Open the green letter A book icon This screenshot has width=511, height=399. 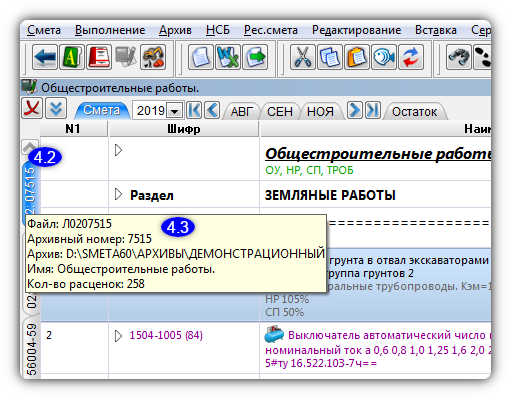tap(72, 57)
